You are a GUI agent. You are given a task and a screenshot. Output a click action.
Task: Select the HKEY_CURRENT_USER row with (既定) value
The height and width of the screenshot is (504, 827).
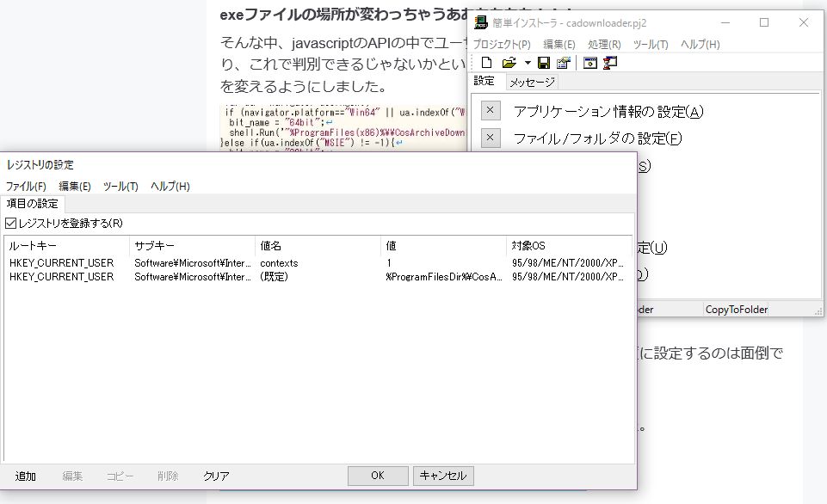318,277
